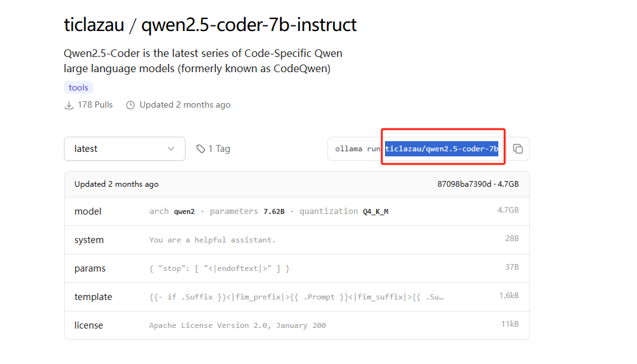The width and height of the screenshot is (637, 364).
Task: Open the template row
Action: point(296,296)
